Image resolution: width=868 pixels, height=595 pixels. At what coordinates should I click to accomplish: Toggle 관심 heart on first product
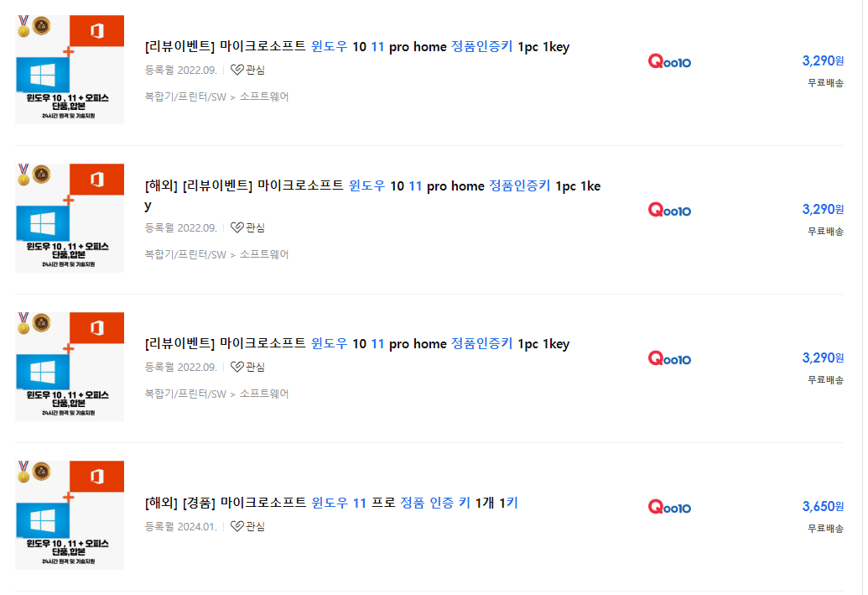247,70
